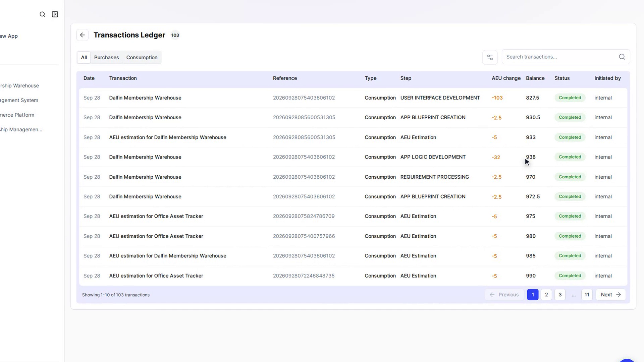Jump to page 11
644x362 pixels.
click(587, 295)
